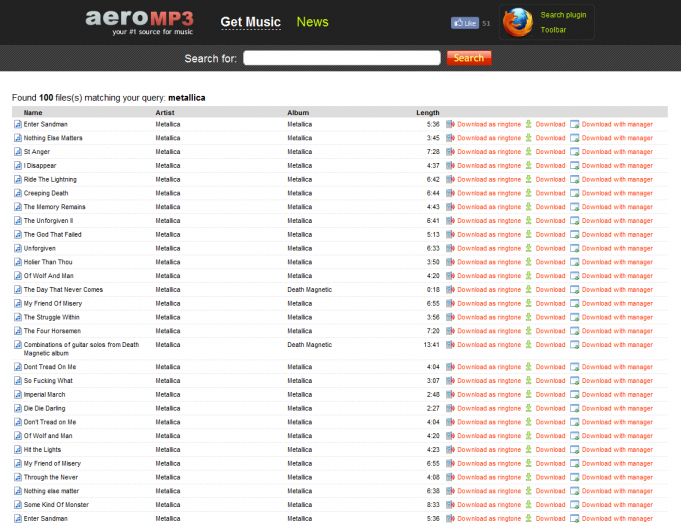Click the green download icon in St Anger row
Screen dimensions: 681x525
[529, 152]
